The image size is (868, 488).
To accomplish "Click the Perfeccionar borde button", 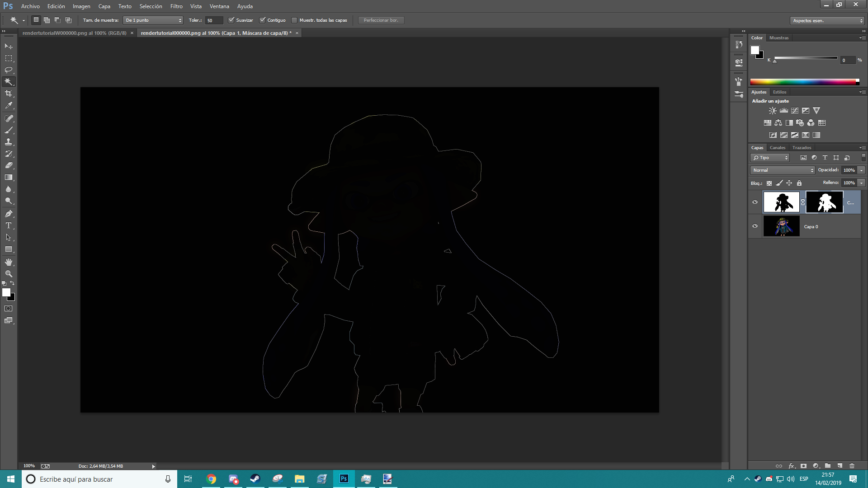I will point(381,20).
